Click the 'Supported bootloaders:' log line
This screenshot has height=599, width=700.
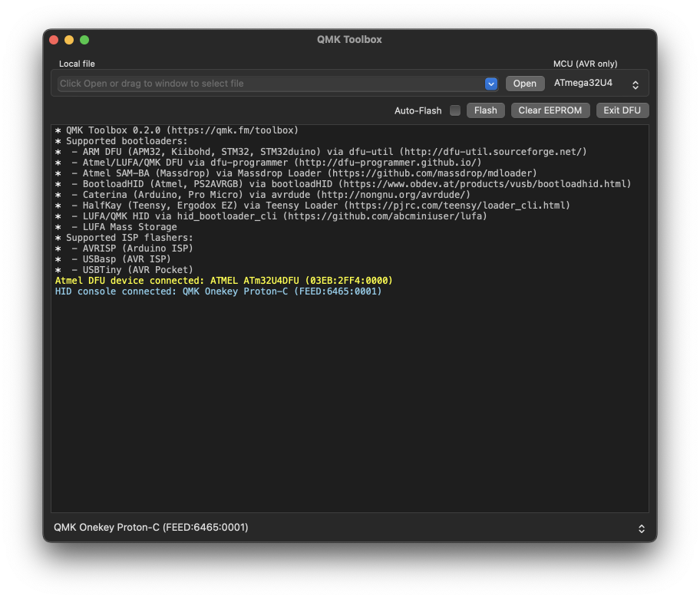[x=121, y=141]
